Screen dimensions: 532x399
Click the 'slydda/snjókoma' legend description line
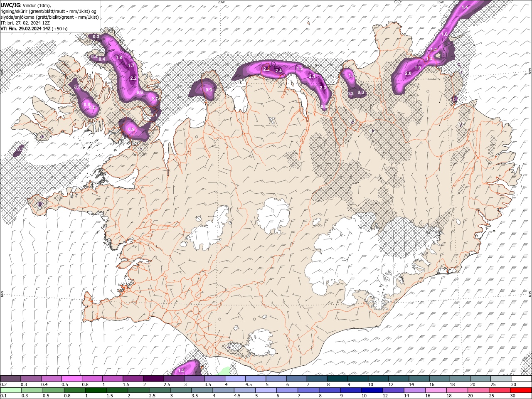coord(49,17)
